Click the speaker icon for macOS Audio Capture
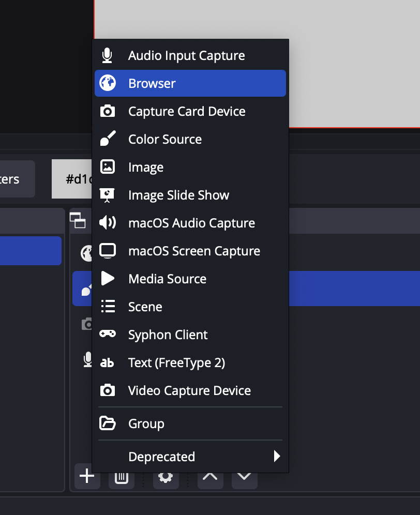 pos(107,223)
